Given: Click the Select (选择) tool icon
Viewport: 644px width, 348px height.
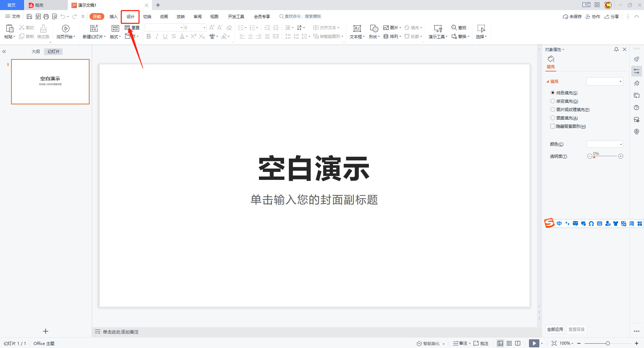Looking at the screenshot, I should click(x=481, y=29).
